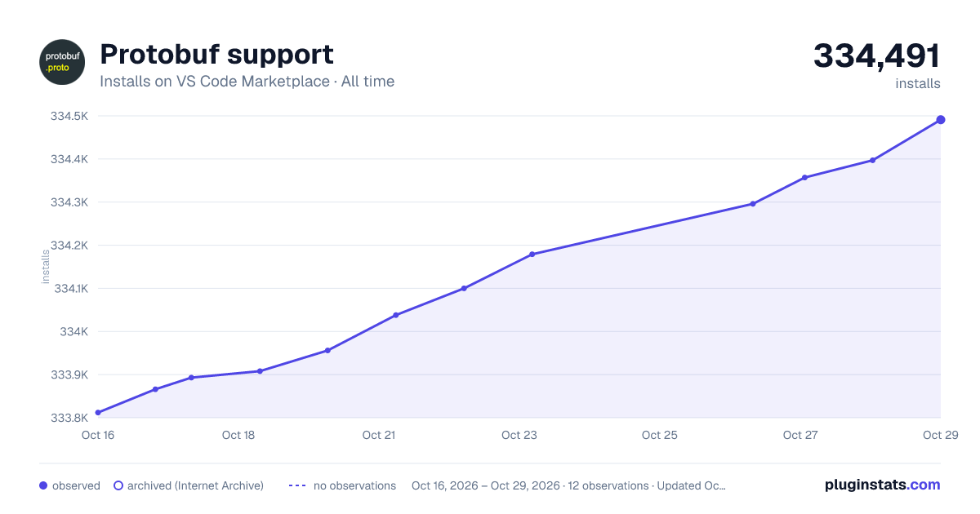Click the Oct 27 x-axis label
Image resolution: width=980 pixels, height=514 pixels.
800,435
